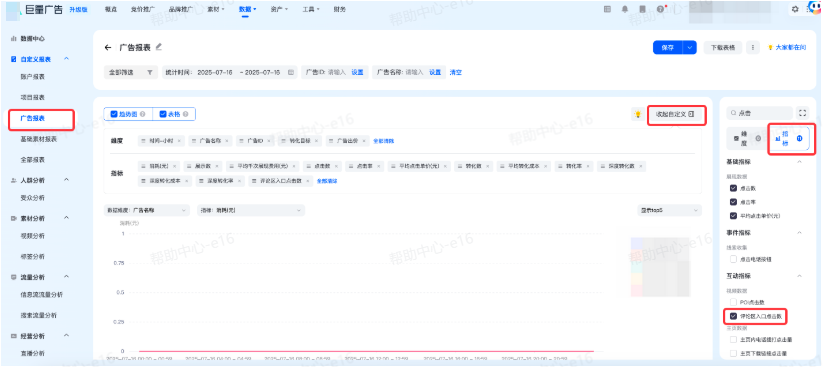The height and width of the screenshot is (367, 823).
Task: Click the 全部清除 link in 维度 row
Action: pyautogui.click(x=383, y=141)
